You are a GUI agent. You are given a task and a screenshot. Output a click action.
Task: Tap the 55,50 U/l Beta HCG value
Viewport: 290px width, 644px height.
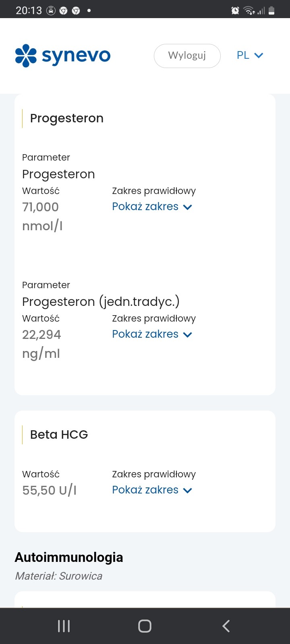(x=50, y=490)
